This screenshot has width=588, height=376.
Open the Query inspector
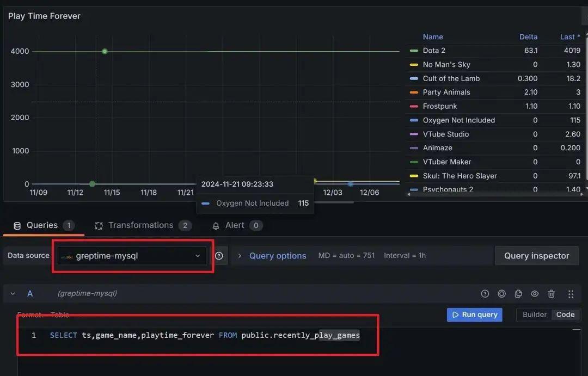[536, 256]
